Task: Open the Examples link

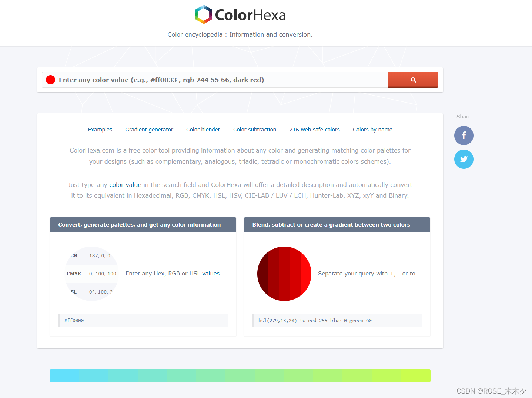Action: click(x=100, y=130)
